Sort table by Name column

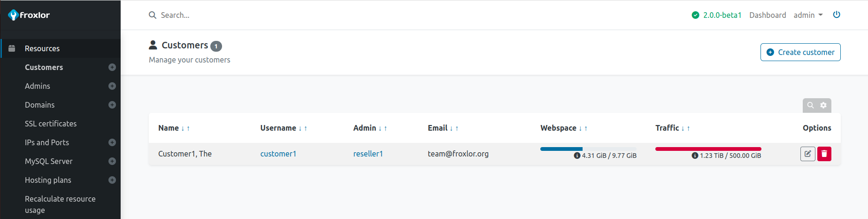coord(169,128)
